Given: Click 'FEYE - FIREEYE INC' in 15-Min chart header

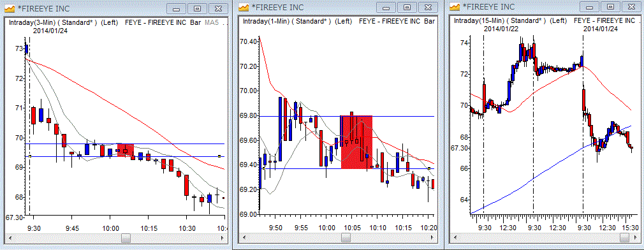Looking at the screenshot, I should tap(604, 20).
